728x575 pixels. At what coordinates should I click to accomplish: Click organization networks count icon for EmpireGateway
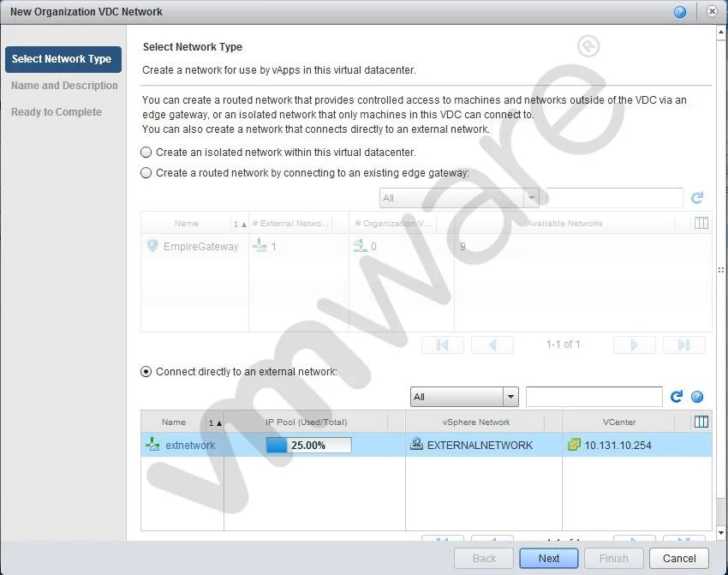point(361,246)
